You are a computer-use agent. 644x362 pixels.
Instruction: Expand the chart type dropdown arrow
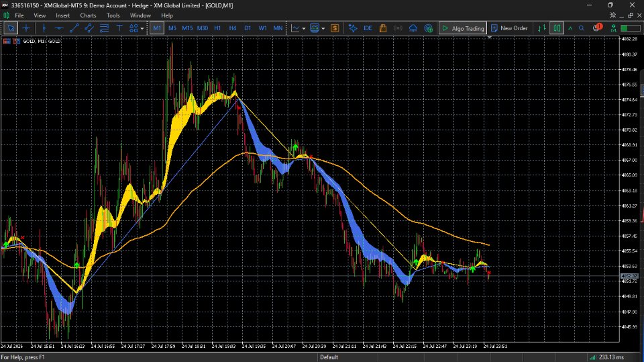(x=303, y=28)
